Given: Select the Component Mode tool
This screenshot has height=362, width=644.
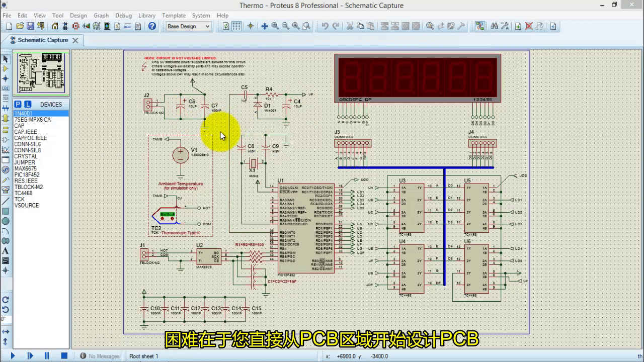Looking at the screenshot, I should 6,68.
